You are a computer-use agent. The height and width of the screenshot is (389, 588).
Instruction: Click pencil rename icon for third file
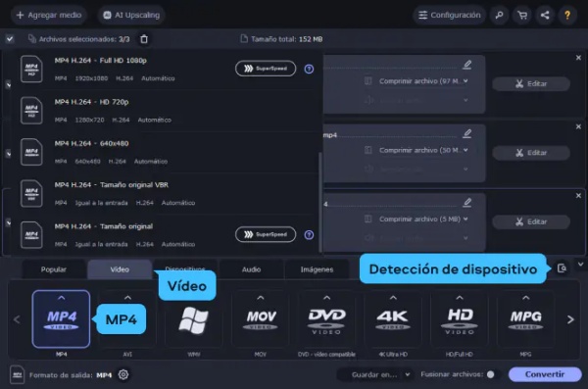click(466, 203)
